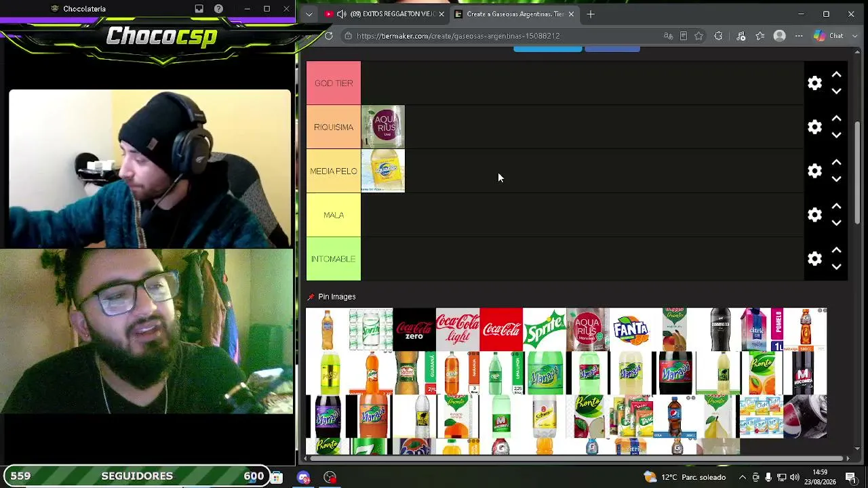Show hidden system tray icons

pos(743,477)
